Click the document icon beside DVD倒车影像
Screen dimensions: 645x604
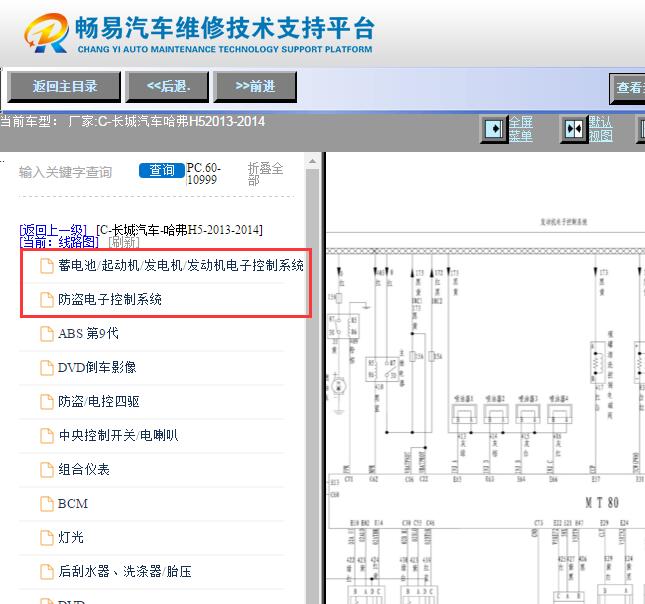pos(46,368)
